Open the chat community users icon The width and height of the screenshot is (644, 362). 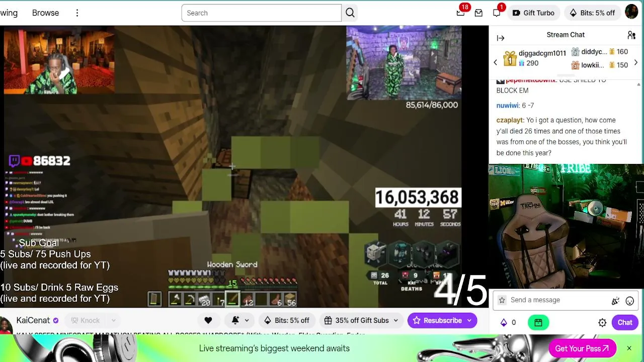tap(631, 35)
